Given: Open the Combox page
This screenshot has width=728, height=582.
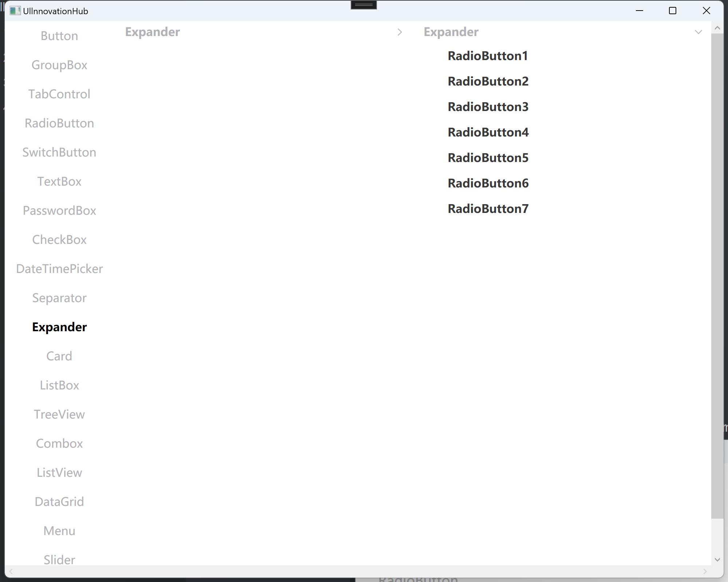Looking at the screenshot, I should [x=59, y=443].
